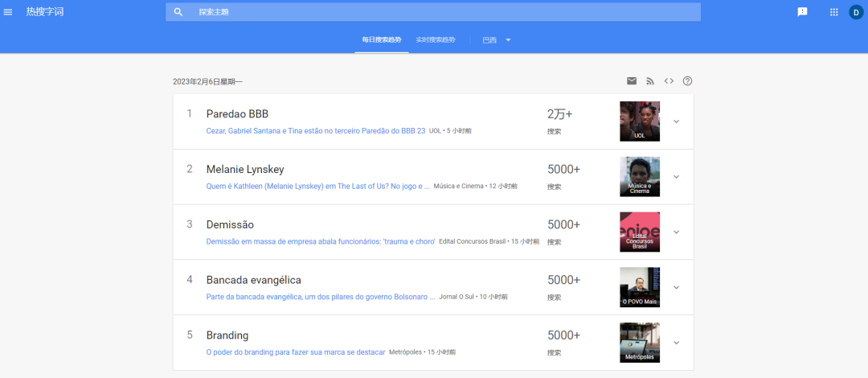Click 5000+ count in Branding row
Image resolution: width=868 pixels, height=378 pixels.
pos(563,335)
